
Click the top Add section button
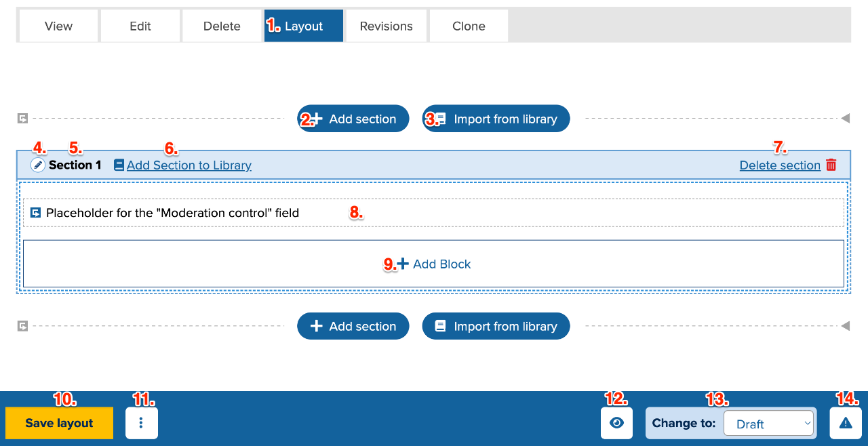[353, 119]
